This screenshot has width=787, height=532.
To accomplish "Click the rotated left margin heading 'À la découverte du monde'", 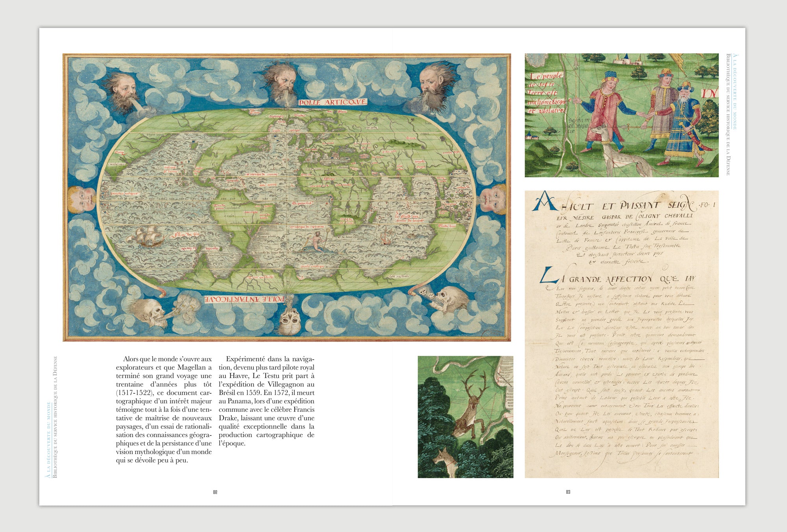I will click(x=49, y=440).
